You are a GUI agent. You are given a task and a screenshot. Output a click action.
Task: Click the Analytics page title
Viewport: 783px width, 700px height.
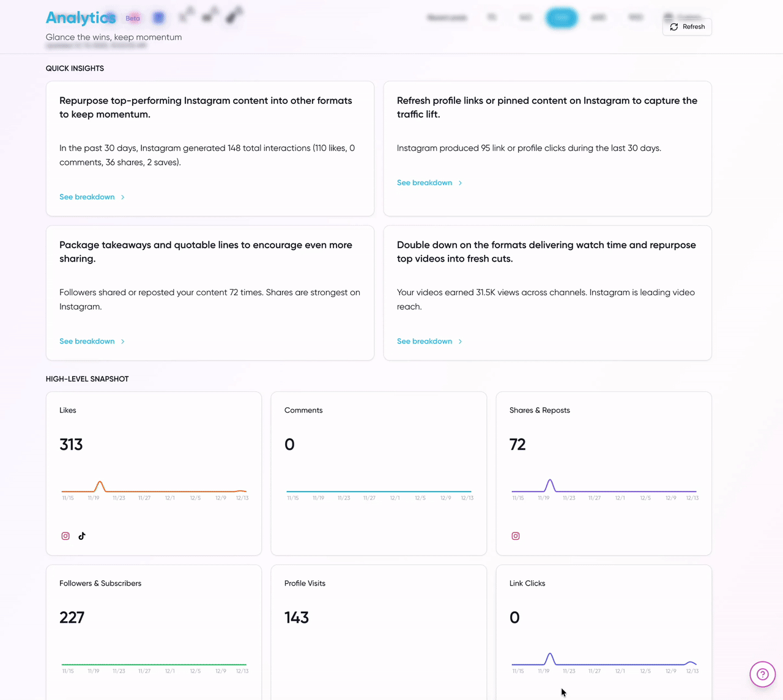click(80, 18)
